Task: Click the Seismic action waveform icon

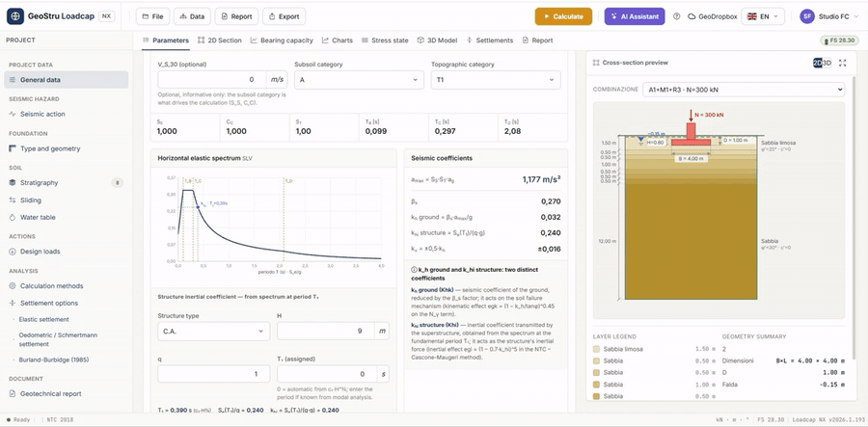Action: click(13, 114)
